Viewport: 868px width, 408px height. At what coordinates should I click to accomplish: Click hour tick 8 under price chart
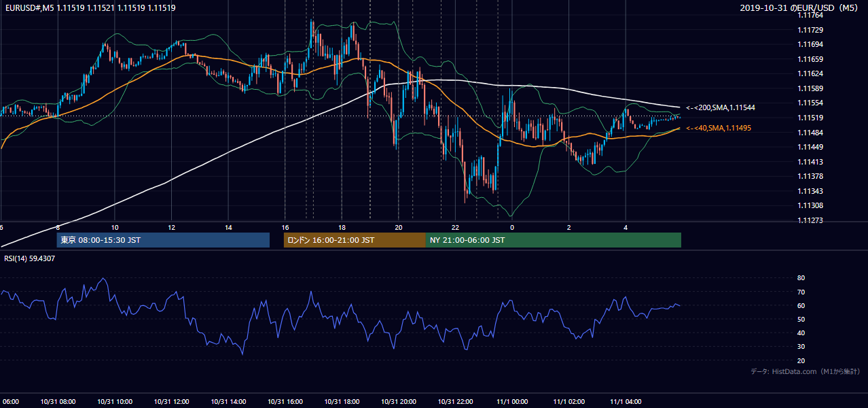point(58,228)
